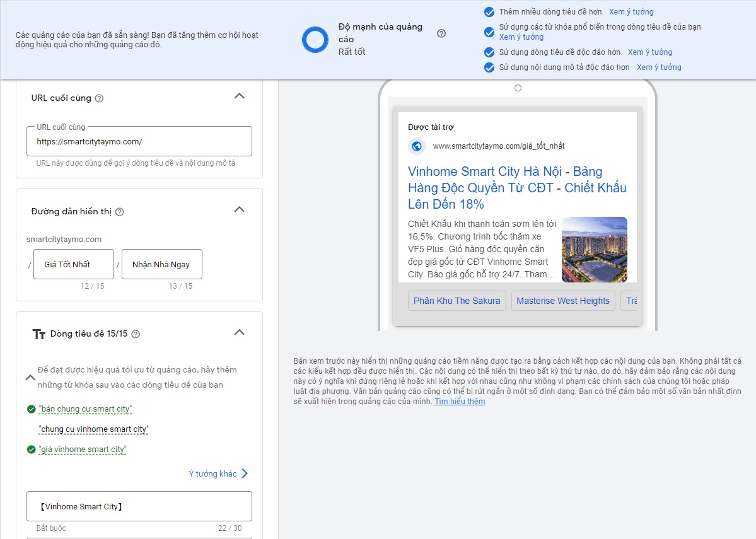Click the ad description text in preview
The height and width of the screenshot is (539, 756).
tap(482, 249)
